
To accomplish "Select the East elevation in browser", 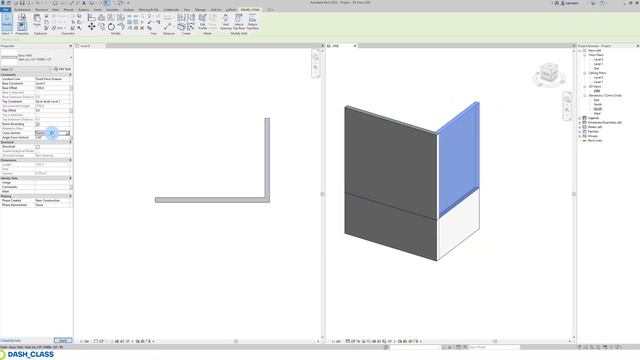I will (596, 100).
